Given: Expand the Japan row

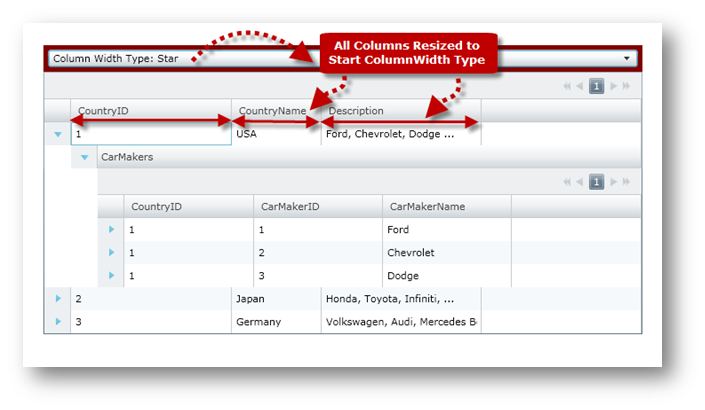Looking at the screenshot, I should click(x=58, y=298).
